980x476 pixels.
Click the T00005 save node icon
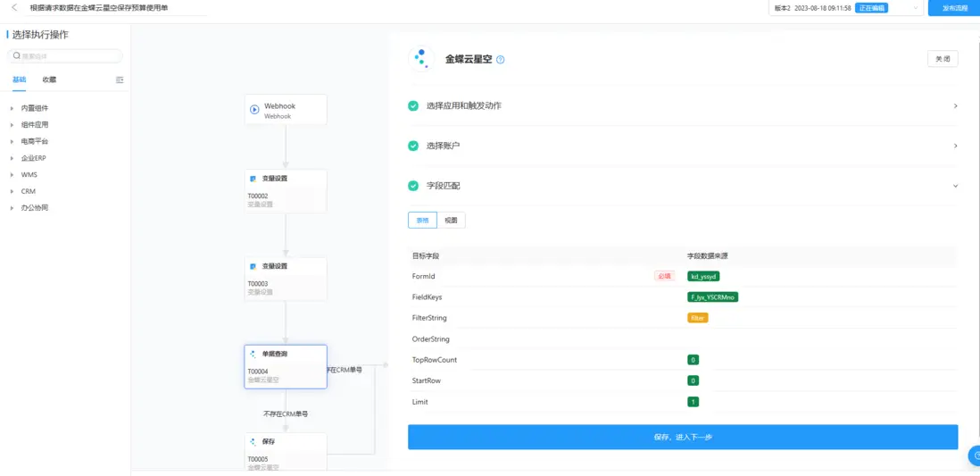point(253,441)
